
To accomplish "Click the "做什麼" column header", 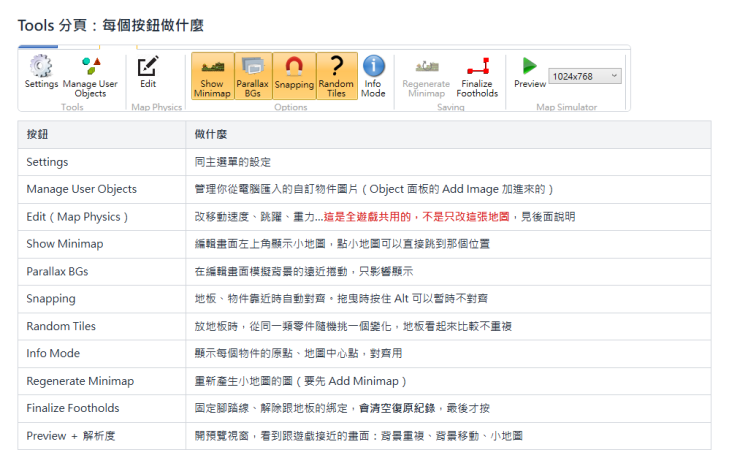I will click(449, 134).
